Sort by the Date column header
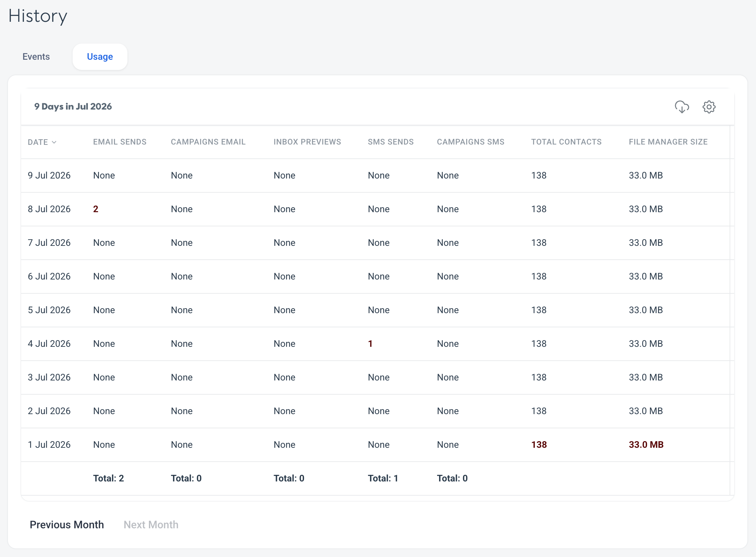The width and height of the screenshot is (756, 557). click(x=42, y=142)
